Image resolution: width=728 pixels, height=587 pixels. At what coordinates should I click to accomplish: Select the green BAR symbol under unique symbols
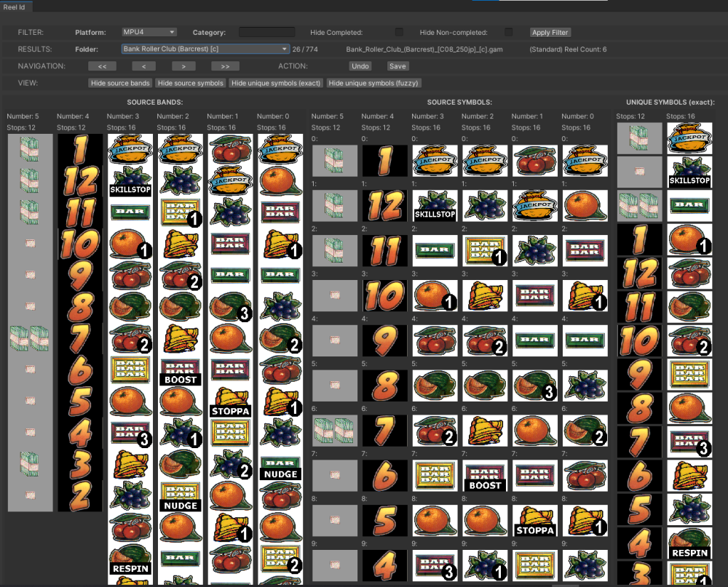coord(689,206)
